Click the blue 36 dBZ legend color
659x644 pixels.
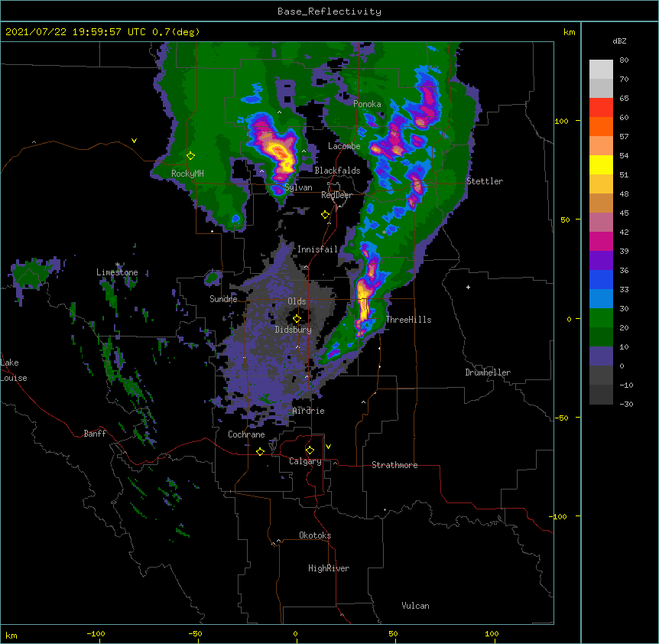click(x=601, y=279)
